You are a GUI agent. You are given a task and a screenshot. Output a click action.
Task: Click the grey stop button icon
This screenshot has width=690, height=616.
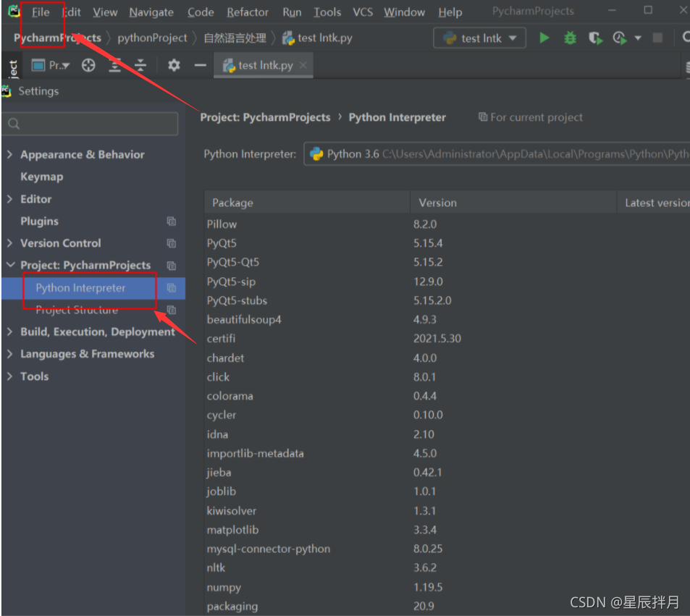[657, 38]
